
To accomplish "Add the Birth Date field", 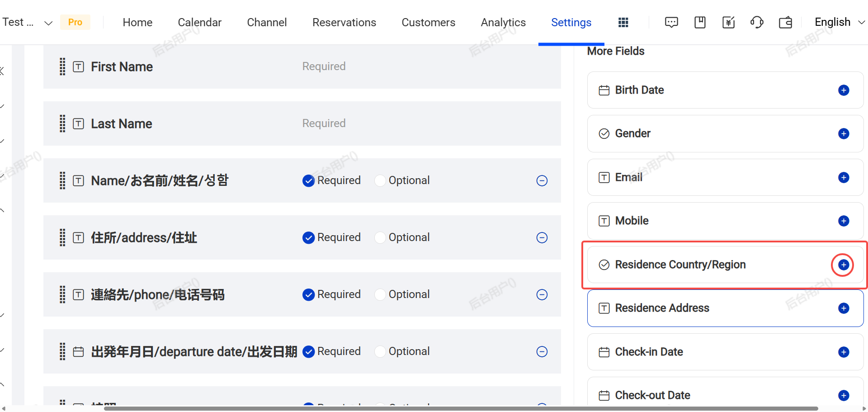I will (844, 90).
